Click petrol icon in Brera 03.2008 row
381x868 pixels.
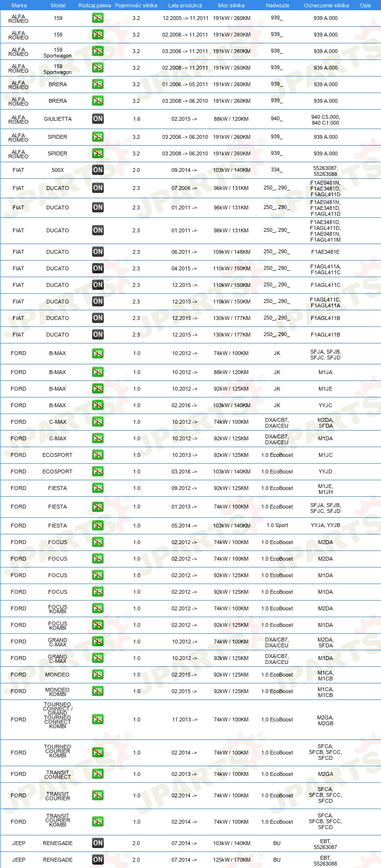coord(98,101)
